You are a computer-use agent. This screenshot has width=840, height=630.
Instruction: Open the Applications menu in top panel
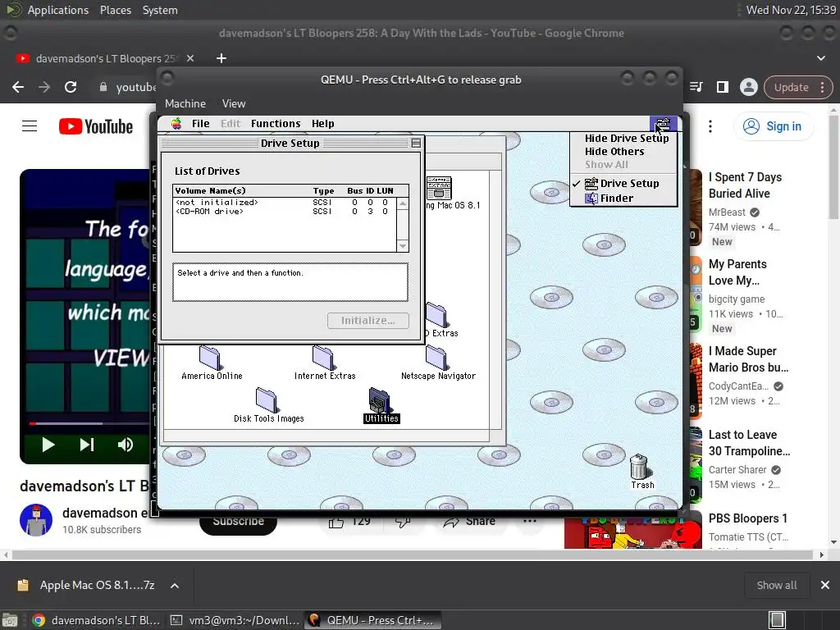click(58, 10)
